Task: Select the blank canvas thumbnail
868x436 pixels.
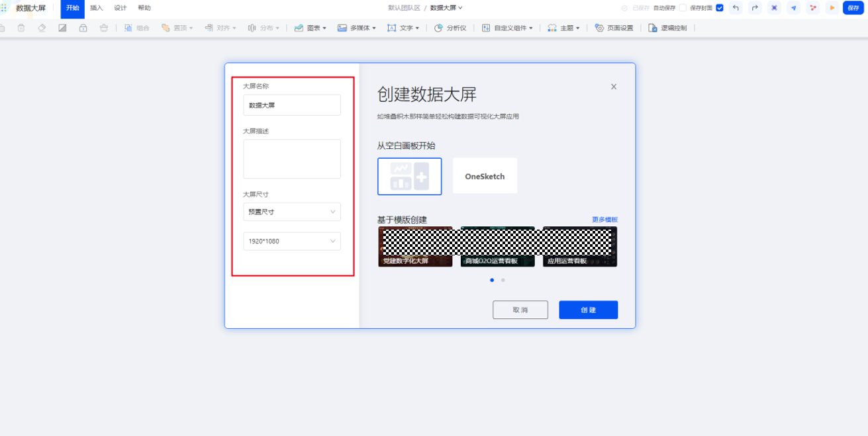Action: 410,177
